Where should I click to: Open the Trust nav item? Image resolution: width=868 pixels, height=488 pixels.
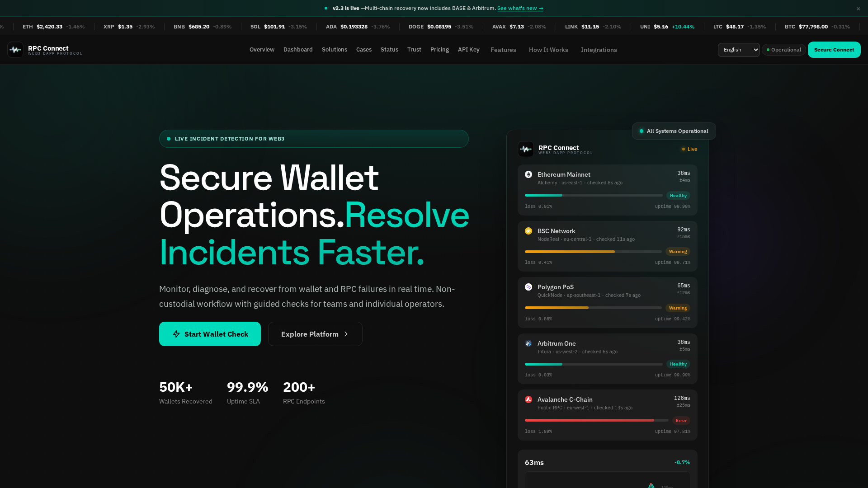(x=414, y=50)
